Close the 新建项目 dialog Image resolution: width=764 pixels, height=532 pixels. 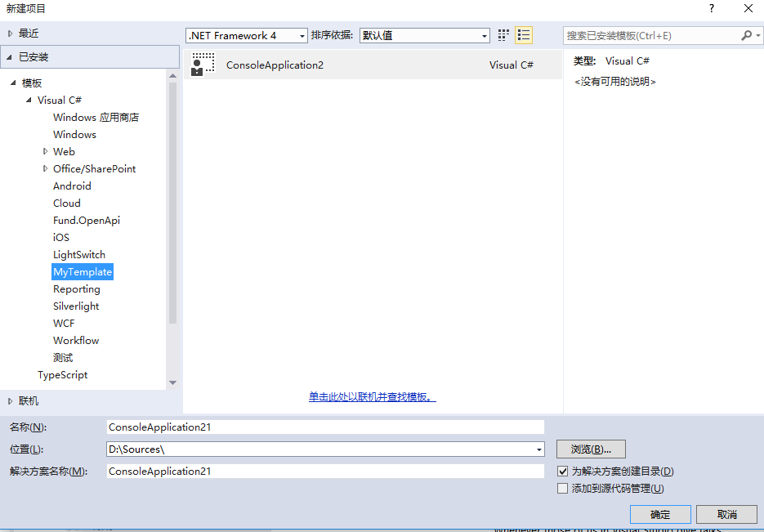pos(748,8)
